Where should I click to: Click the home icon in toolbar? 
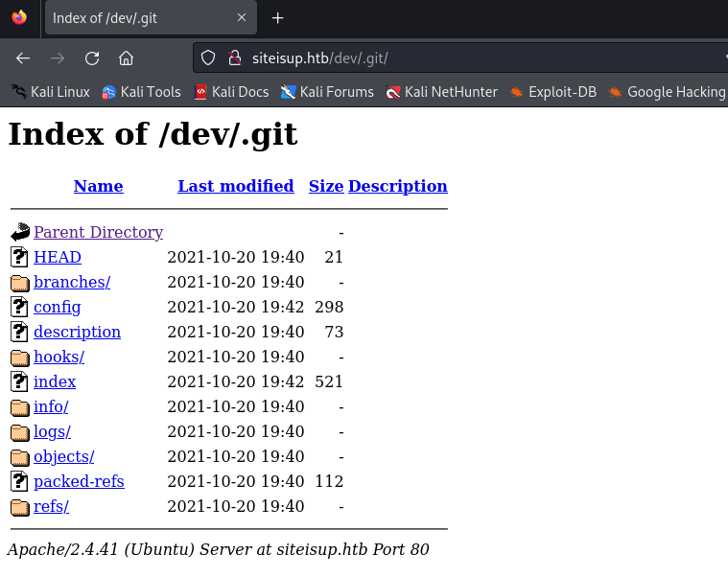coord(126,58)
